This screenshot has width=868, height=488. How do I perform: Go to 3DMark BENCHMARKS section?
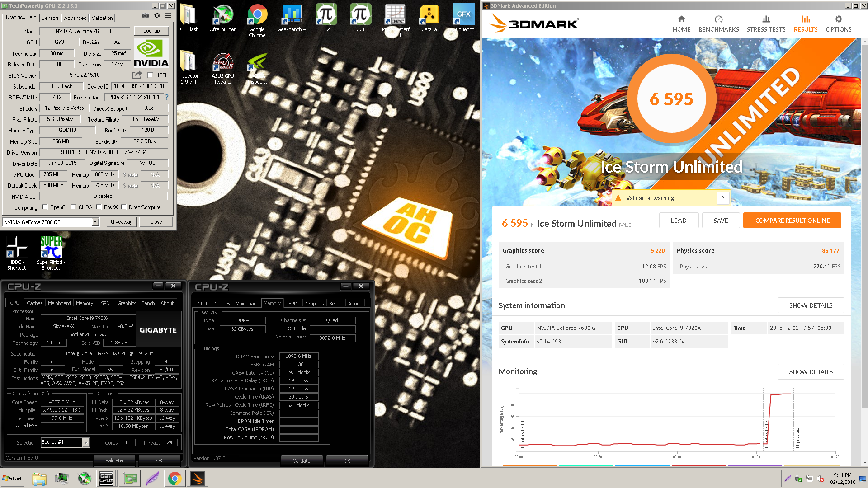[x=718, y=23]
